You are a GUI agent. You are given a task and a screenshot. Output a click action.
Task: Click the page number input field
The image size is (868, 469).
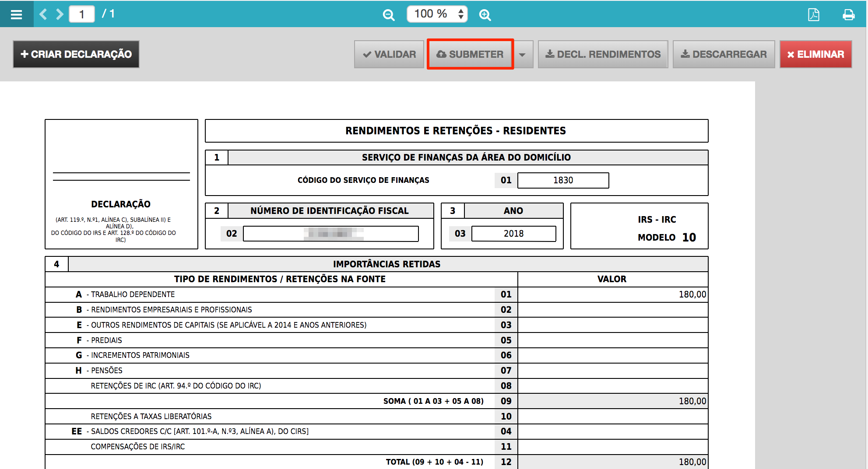tap(81, 14)
